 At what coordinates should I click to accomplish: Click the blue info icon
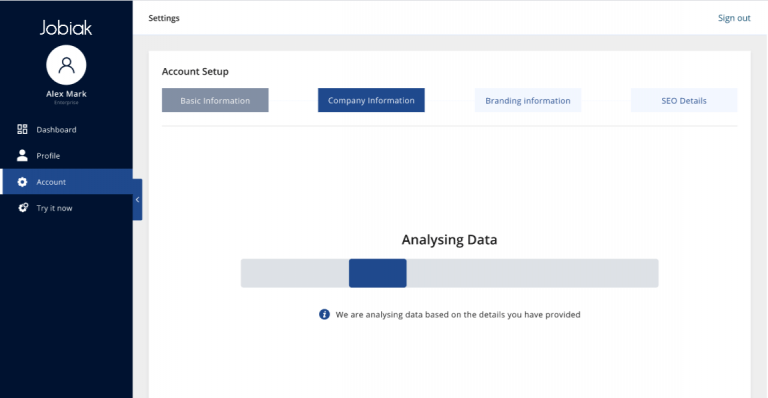point(324,314)
